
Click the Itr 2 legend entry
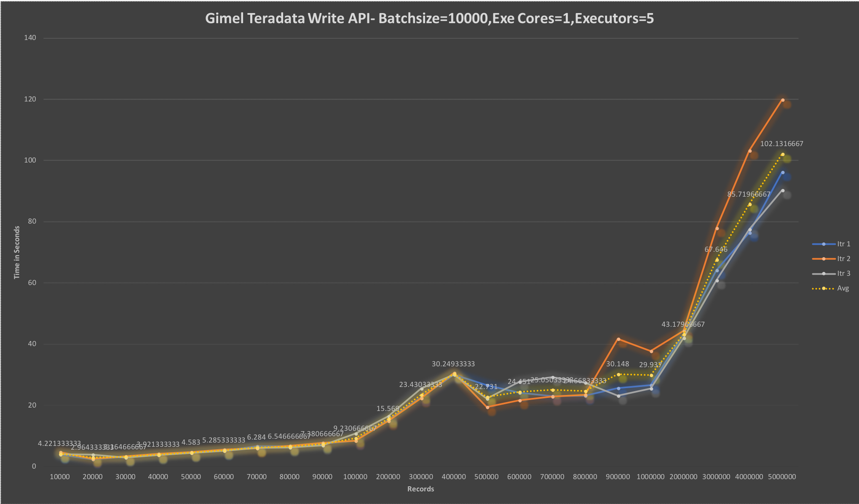point(831,259)
